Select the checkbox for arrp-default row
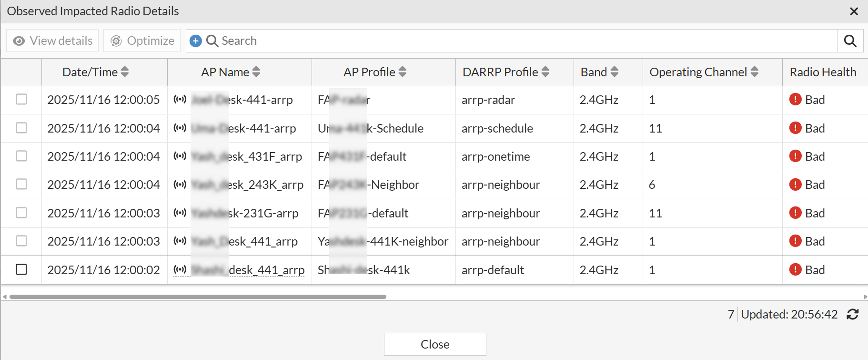 (x=21, y=269)
